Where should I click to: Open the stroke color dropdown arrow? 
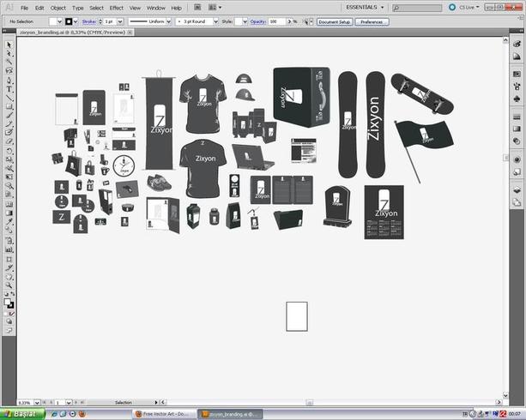(x=76, y=21)
